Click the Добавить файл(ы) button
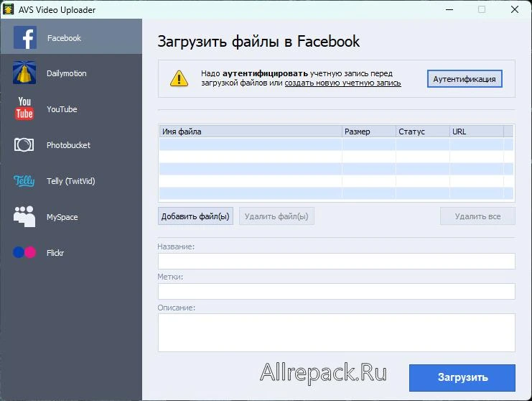 [x=195, y=216]
